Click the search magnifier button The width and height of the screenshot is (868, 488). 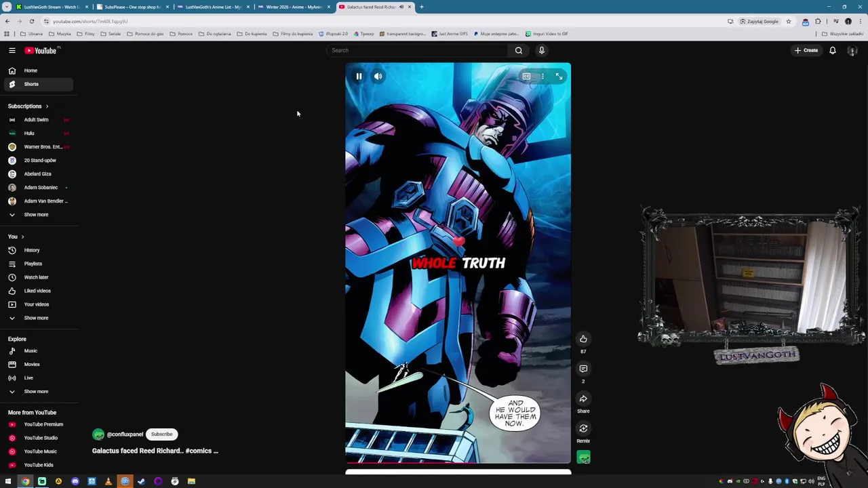518,50
